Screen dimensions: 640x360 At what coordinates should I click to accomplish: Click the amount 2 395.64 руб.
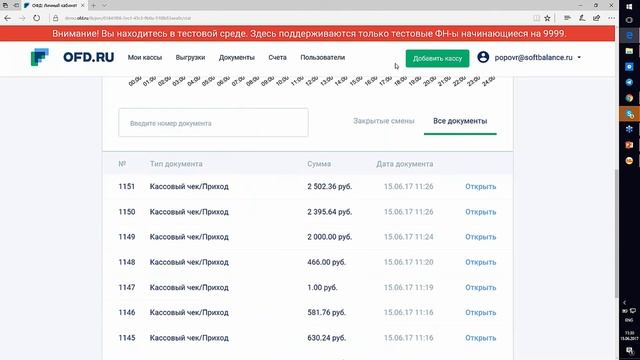click(329, 212)
